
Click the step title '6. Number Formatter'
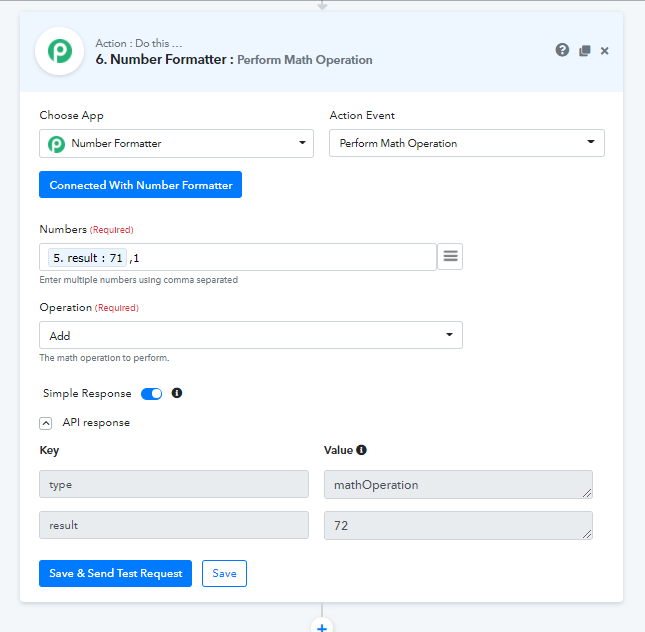click(161, 59)
